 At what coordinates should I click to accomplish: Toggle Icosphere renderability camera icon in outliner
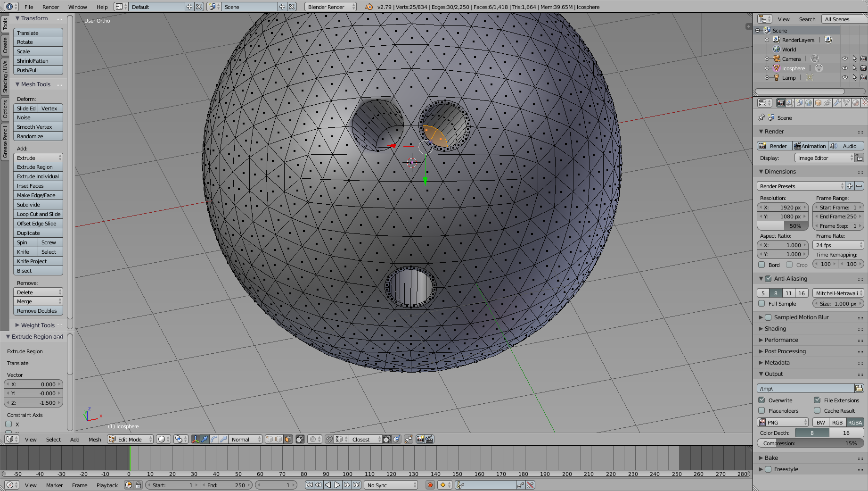point(863,68)
